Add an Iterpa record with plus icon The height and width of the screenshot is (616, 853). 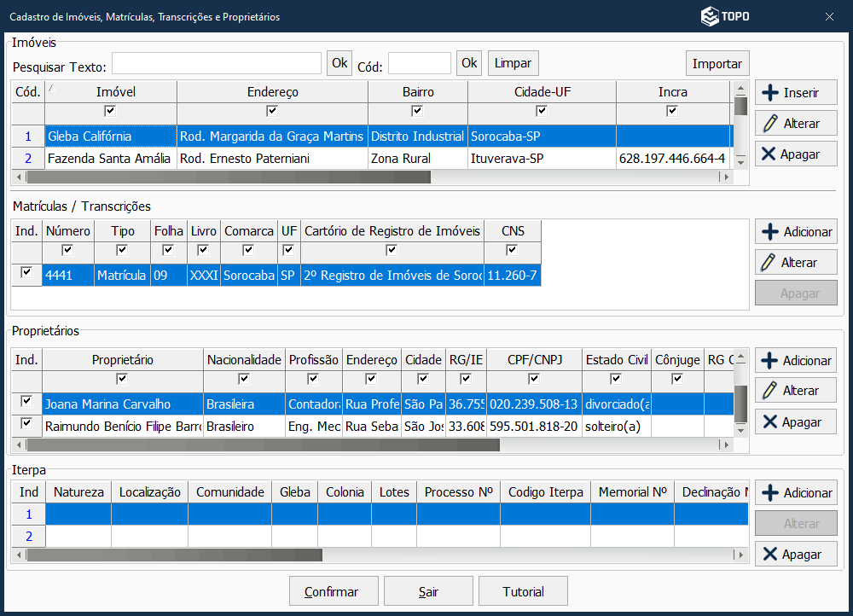(x=770, y=493)
